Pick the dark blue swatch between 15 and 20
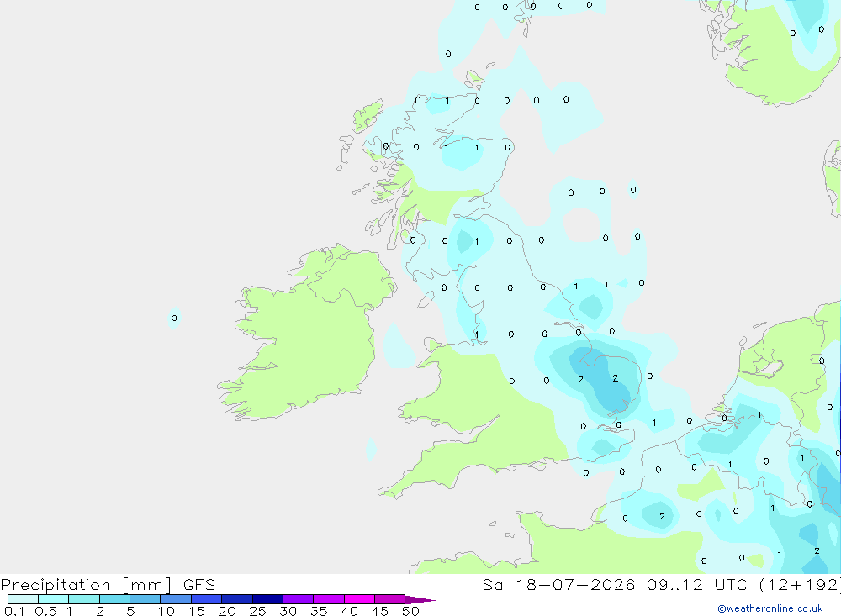Viewport: 841px width, 616px height. click(x=207, y=599)
